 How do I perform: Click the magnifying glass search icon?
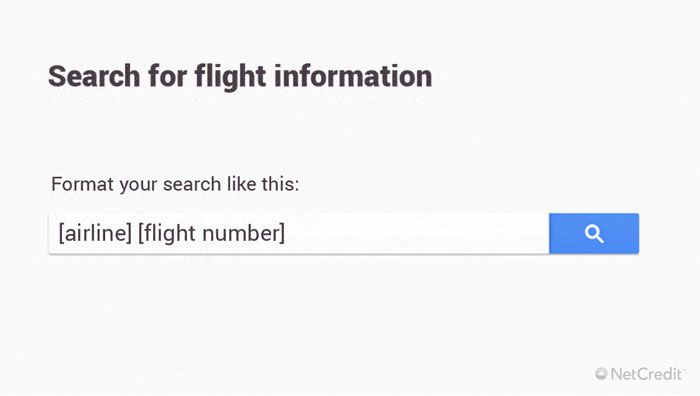pyautogui.click(x=594, y=234)
